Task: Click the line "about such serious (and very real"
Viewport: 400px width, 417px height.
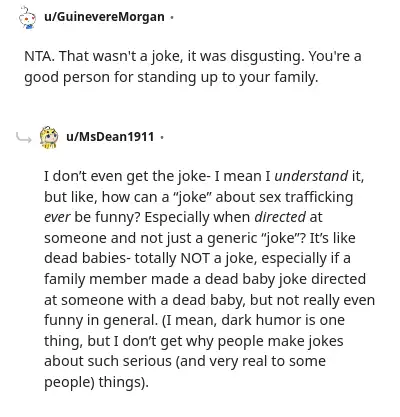Action: coord(185,362)
